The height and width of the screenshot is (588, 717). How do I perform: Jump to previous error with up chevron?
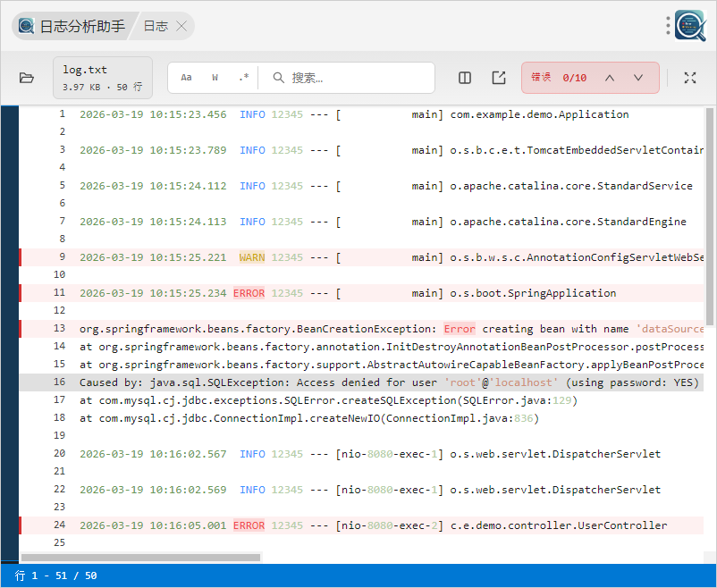(x=610, y=78)
